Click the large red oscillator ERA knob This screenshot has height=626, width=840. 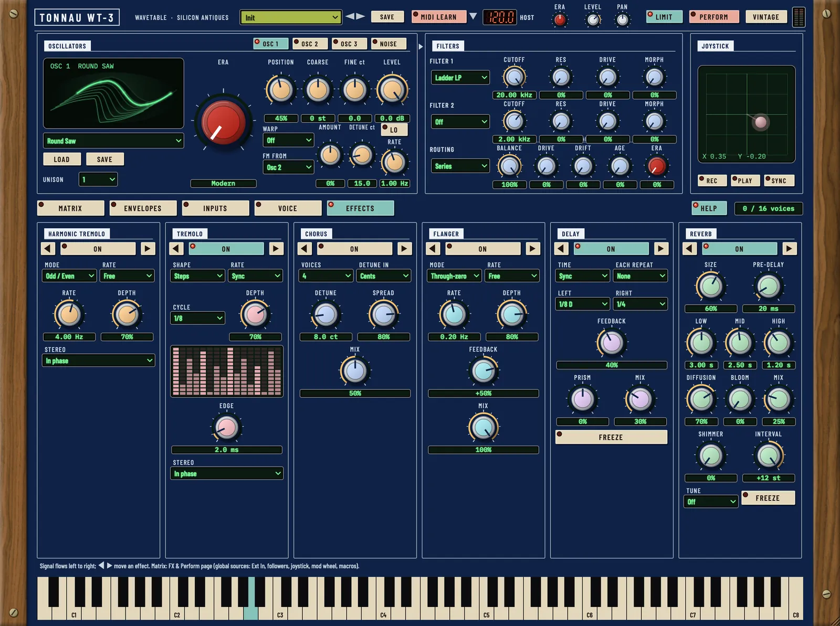coord(224,123)
